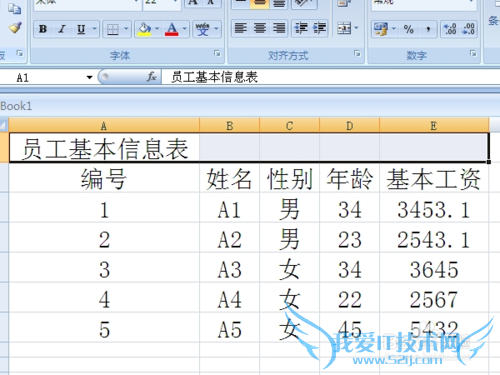Select column B header

[229, 126]
